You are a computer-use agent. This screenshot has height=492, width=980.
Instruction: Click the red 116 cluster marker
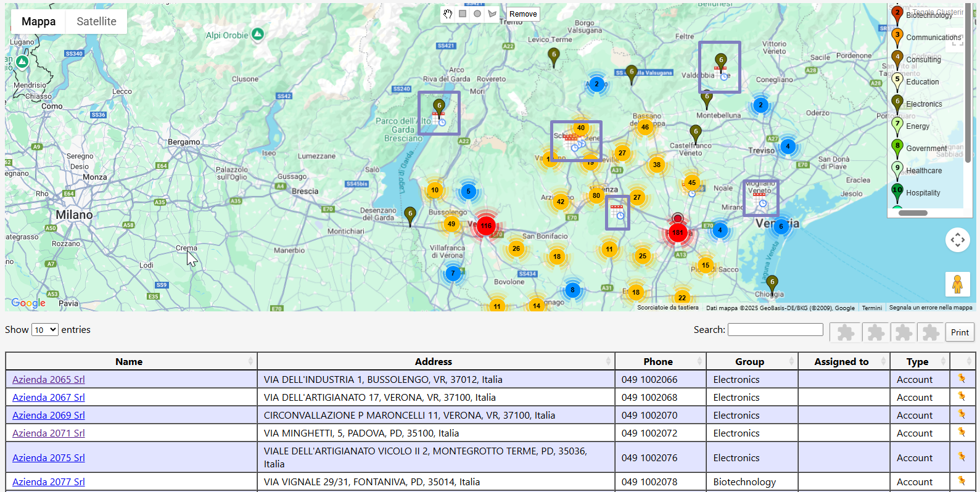[x=486, y=226]
